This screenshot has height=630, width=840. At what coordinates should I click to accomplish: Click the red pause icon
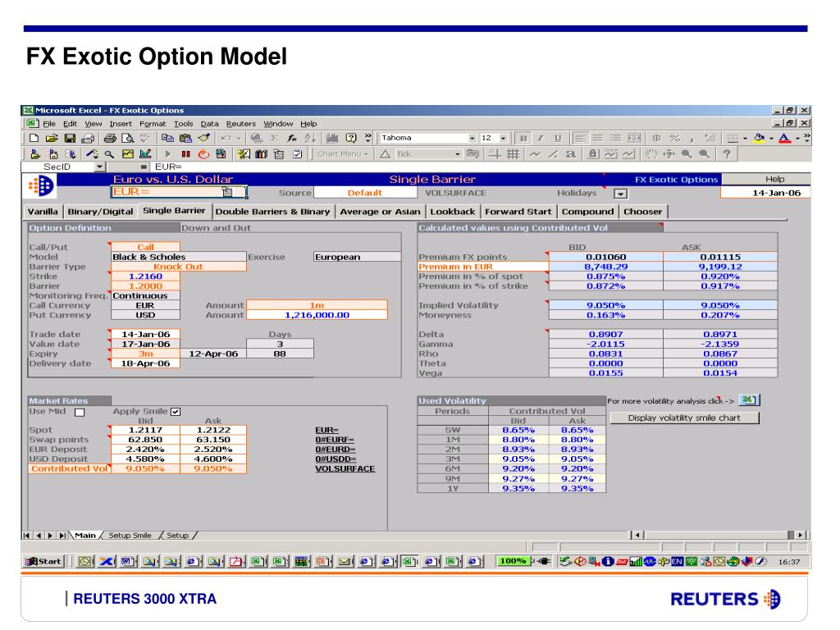(x=186, y=154)
